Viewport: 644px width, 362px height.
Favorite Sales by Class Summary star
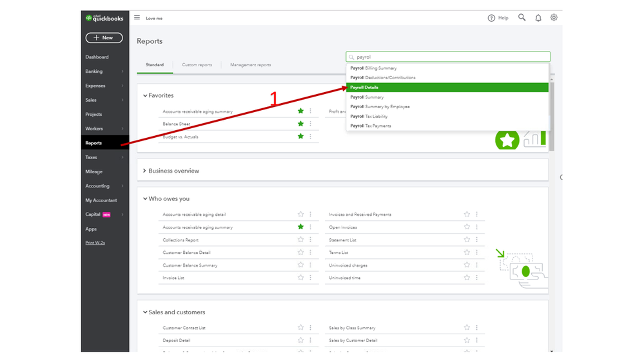pyautogui.click(x=467, y=327)
